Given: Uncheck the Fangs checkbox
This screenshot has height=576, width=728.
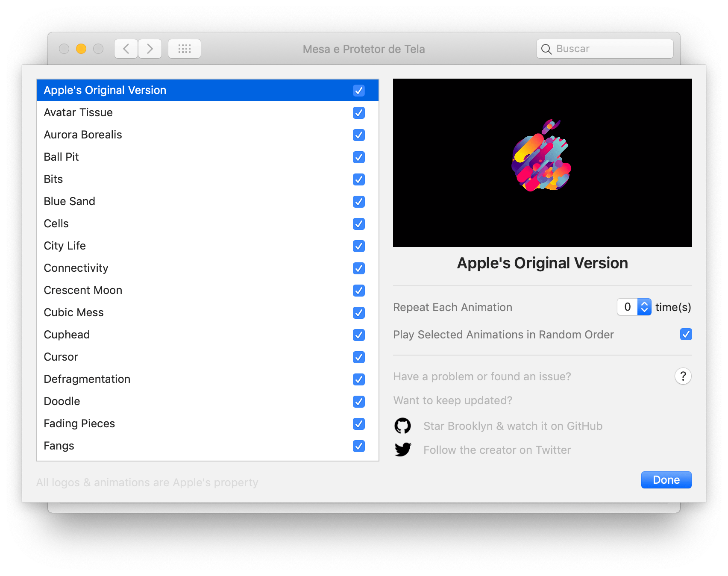Looking at the screenshot, I should pyautogui.click(x=359, y=446).
